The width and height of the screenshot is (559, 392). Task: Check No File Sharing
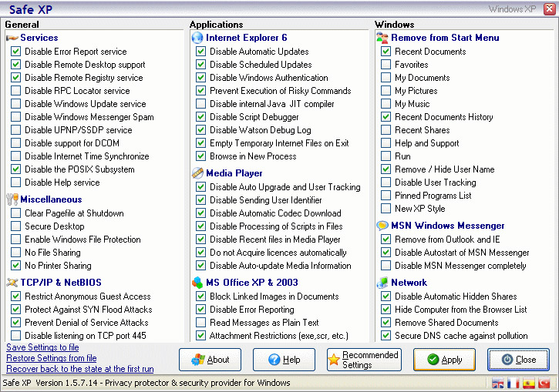coord(15,253)
